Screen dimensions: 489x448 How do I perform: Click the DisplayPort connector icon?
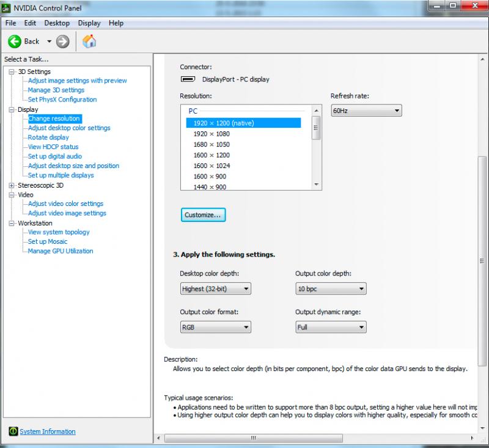click(x=188, y=79)
